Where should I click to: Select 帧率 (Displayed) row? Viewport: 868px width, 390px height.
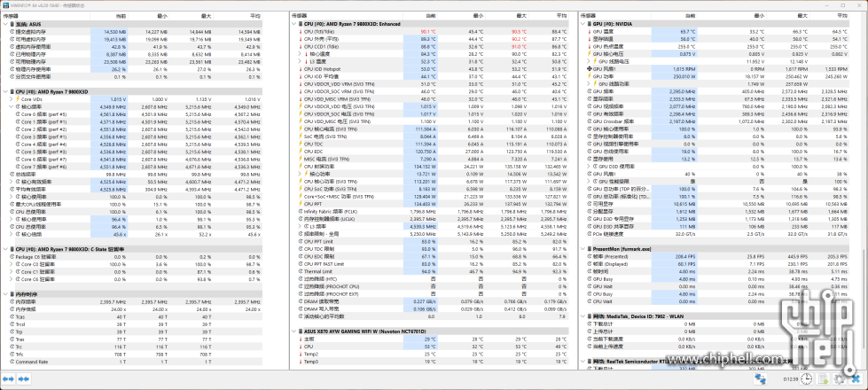[x=718, y=264]
